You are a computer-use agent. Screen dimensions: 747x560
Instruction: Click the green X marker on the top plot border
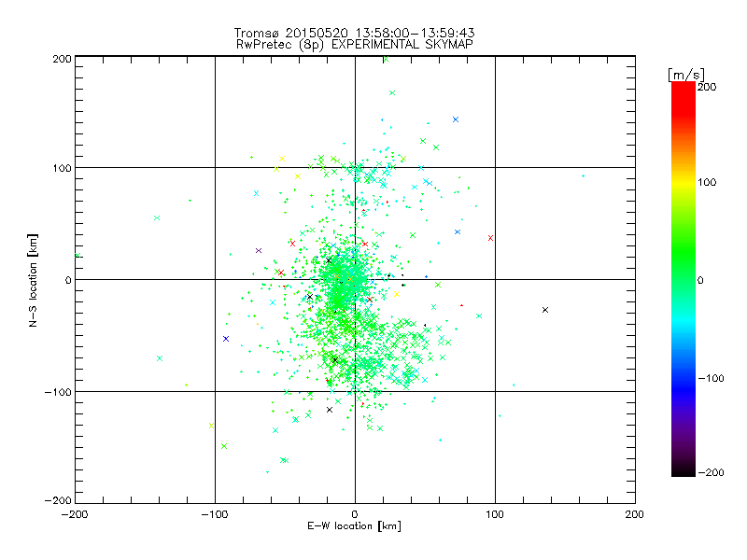[x=386, y=59]
